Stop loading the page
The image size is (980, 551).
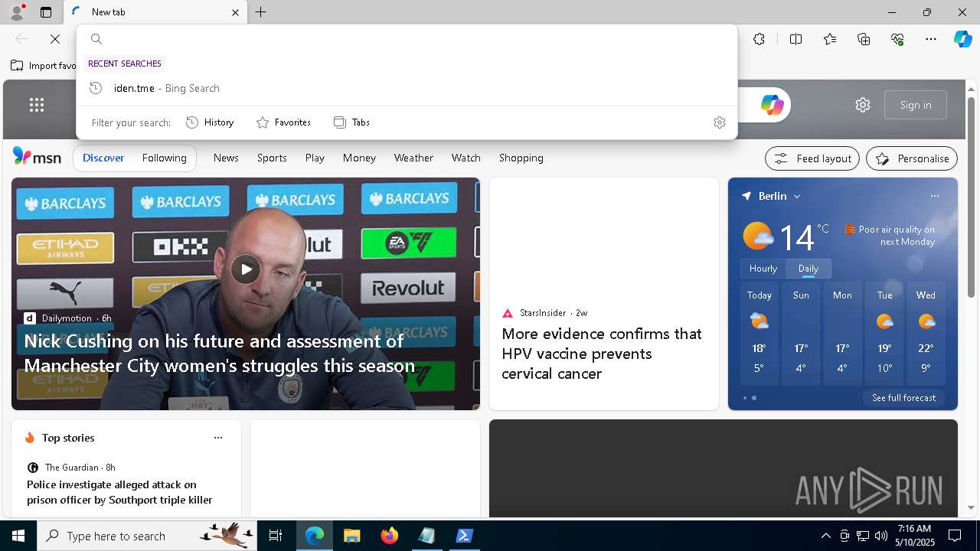[55, 39]
